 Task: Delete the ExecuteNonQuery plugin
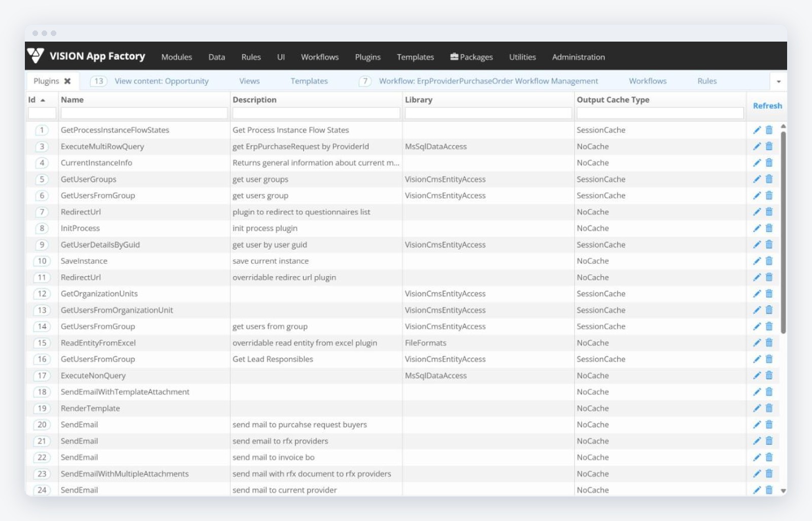click(769, 375)
